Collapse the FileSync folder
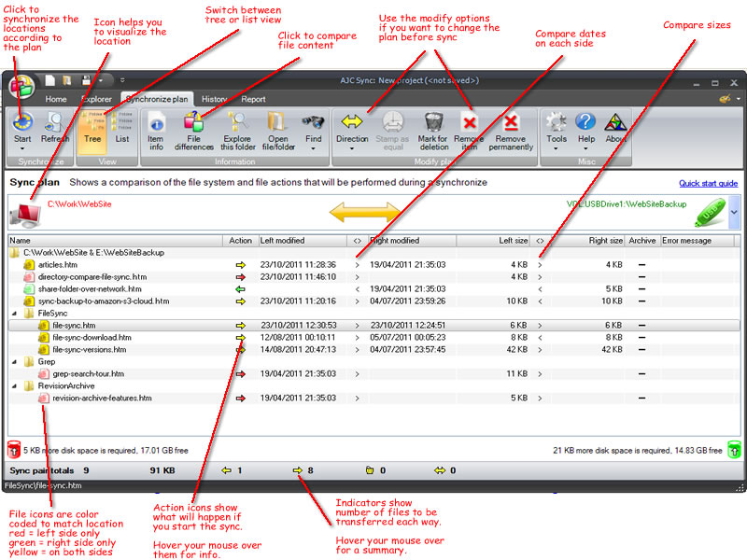The height and width of the screenshot is (560, 747). coord(14,314)
